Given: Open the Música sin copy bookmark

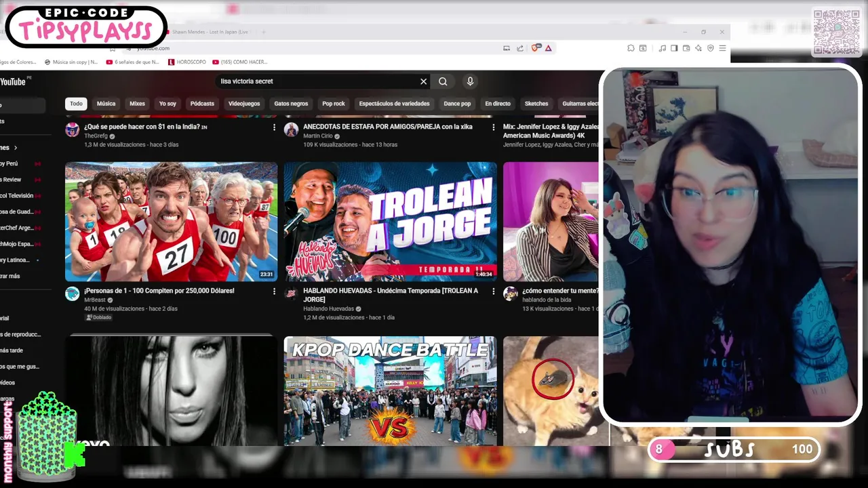Looking at the screenshot, I should coord(71,62).
